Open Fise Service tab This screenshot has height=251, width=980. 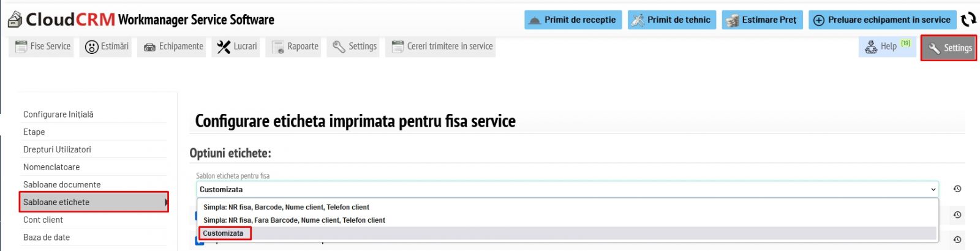click(42, 47)
